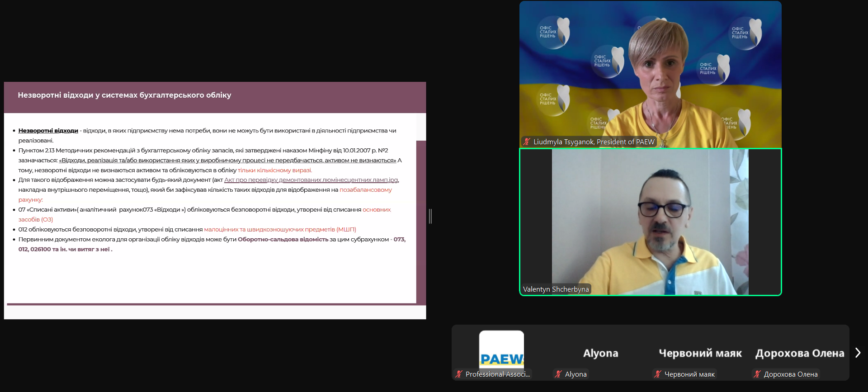Image resolution: width=868 pixels, height=392 pixels.
Task: Click muted mic icon by Дорохова Олена label
Action: point(757,374)
